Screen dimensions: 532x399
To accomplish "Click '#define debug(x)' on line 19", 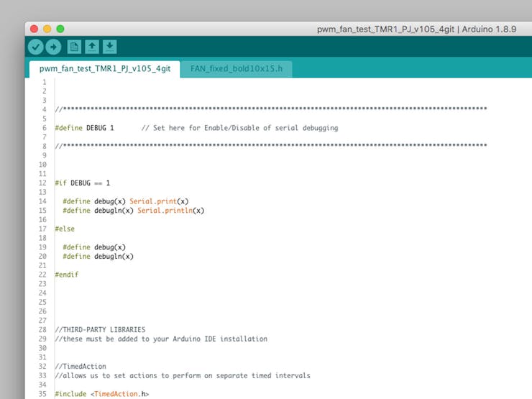I will coord(94,247).
